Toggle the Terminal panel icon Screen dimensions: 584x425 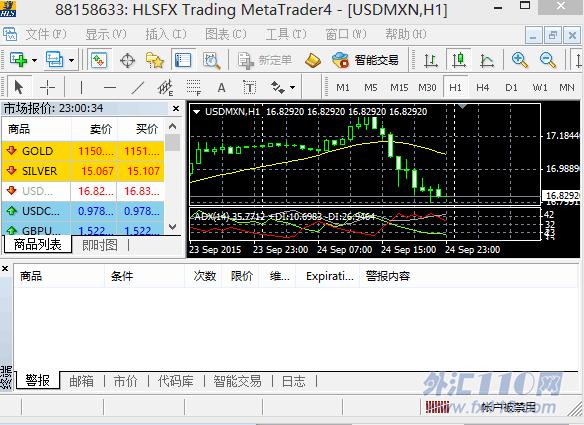pyautogui.click(x=183, y=60)
